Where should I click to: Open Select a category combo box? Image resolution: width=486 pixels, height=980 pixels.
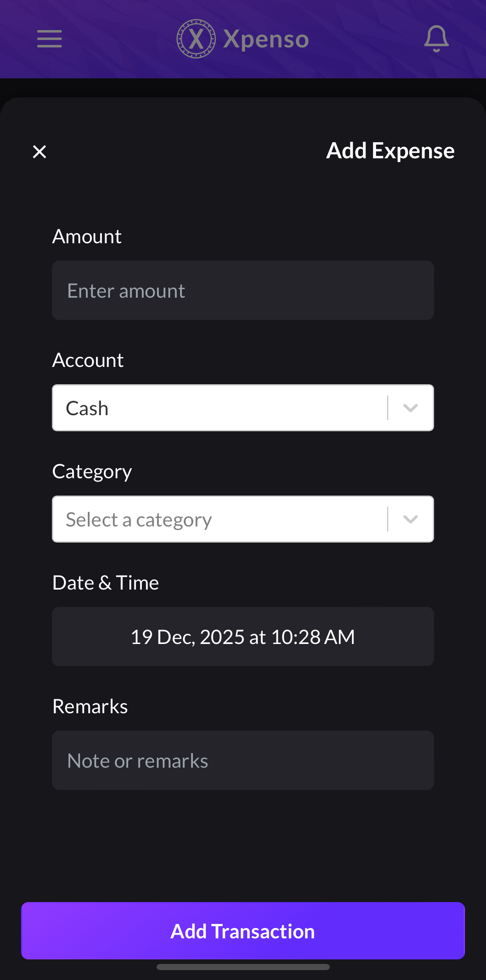(x=218, y=519)
